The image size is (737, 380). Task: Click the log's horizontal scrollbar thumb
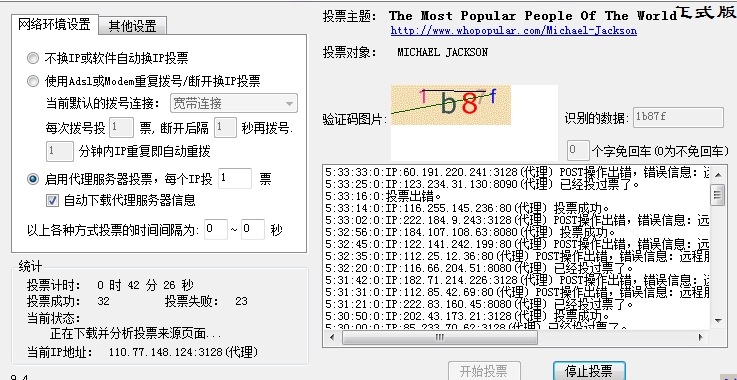pos(440,337)
